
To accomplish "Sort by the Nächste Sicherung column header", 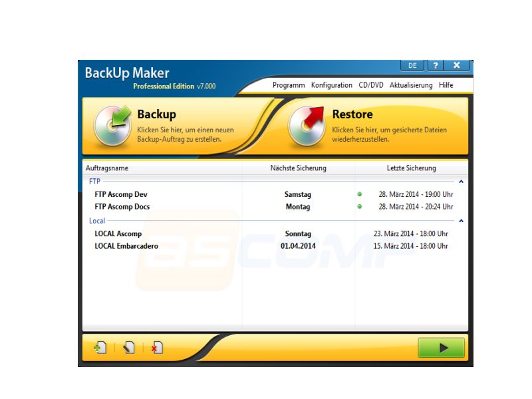I will click(x=298, y=168).
